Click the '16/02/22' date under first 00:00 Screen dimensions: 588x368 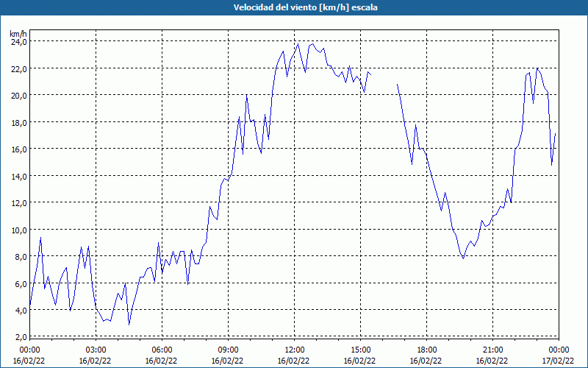click(x=29, y=361)
